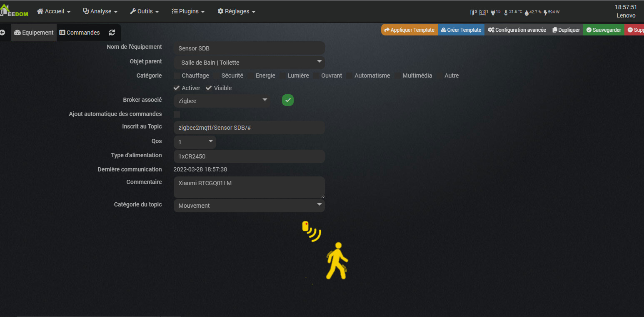Click the back arrow icon
Viewport: 644px width, 317px height.
[x=2, y=33]
